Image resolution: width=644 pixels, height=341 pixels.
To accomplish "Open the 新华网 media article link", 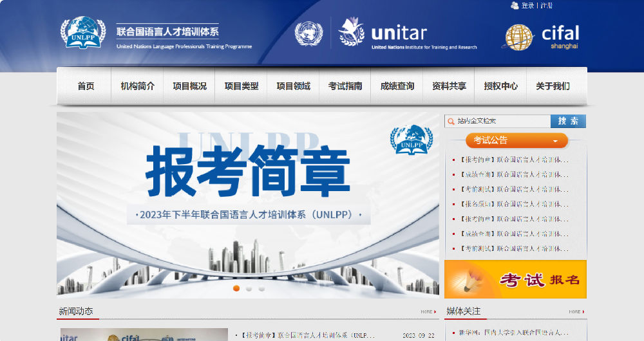I will [513, 333].
